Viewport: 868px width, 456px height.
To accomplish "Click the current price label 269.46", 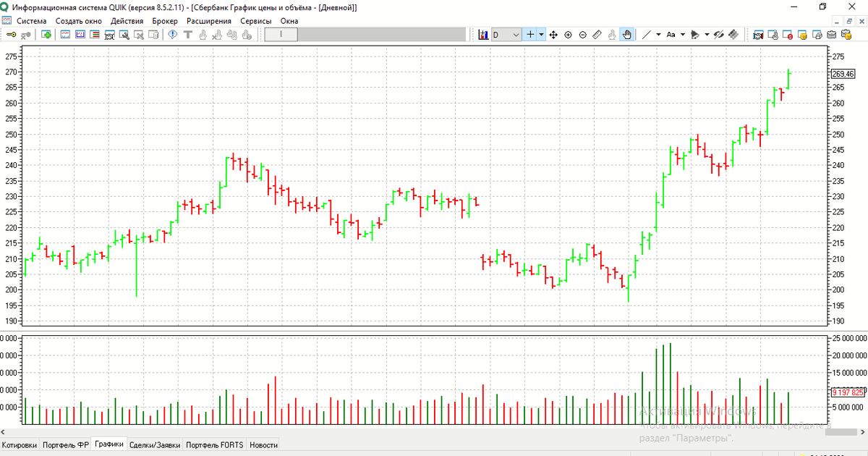I will [843, 74].
